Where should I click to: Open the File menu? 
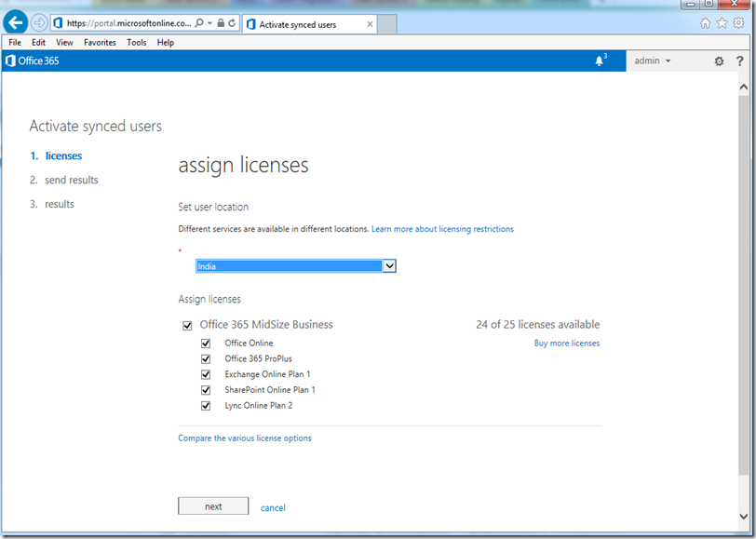tap(15, 43)
